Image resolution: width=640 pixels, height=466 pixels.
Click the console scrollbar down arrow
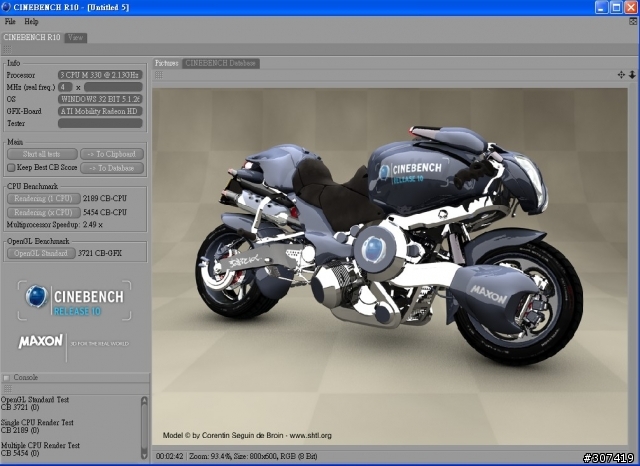(144, 454)
